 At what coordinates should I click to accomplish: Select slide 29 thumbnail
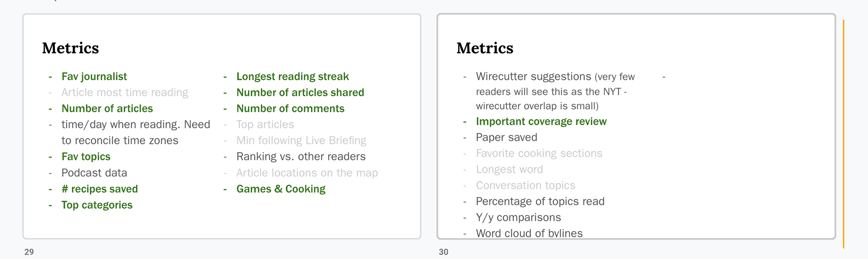coord(222,126)
